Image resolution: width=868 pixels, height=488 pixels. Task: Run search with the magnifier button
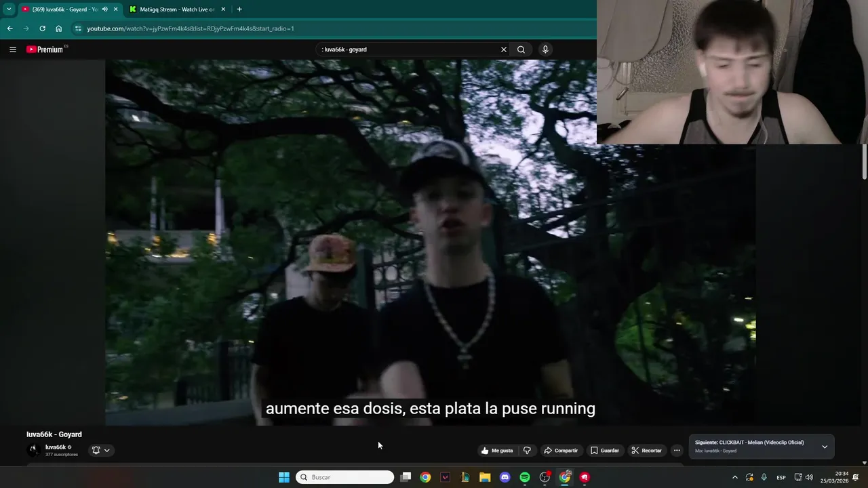tap(521, 49)
